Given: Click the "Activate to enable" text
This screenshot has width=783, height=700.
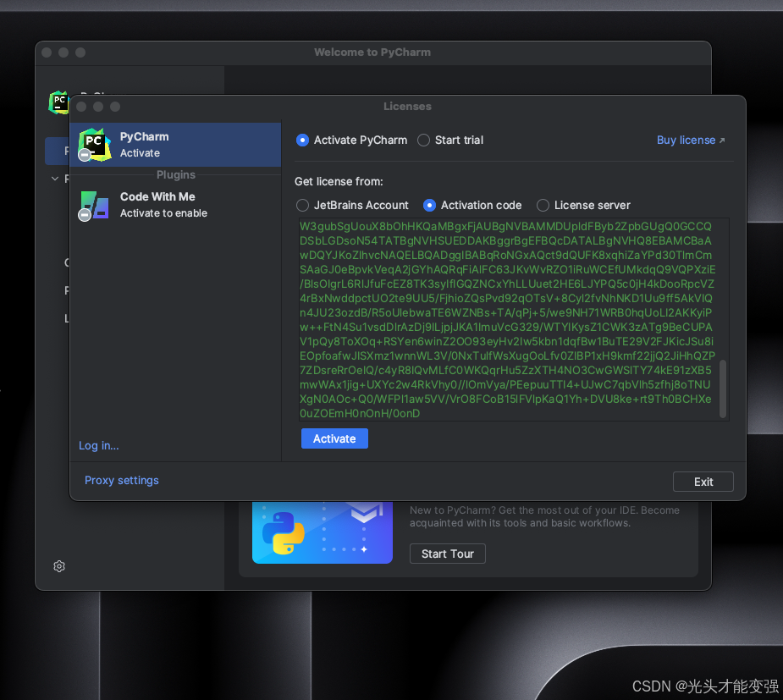Looking at the screenshot, I should pyautogui.click(x=163, y=213).
